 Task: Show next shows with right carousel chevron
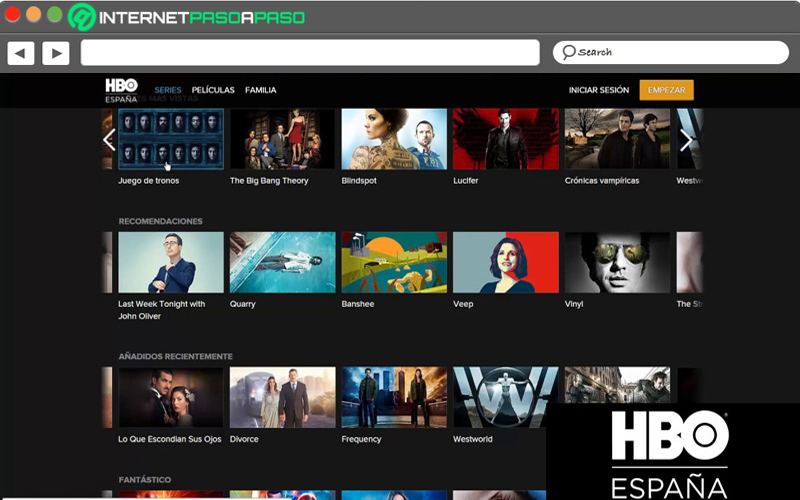pyautogui.click(x=686, y=140)
